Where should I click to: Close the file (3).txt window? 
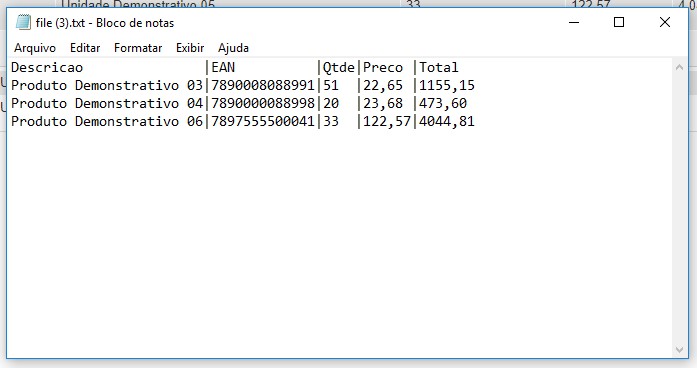click(665, 22)
